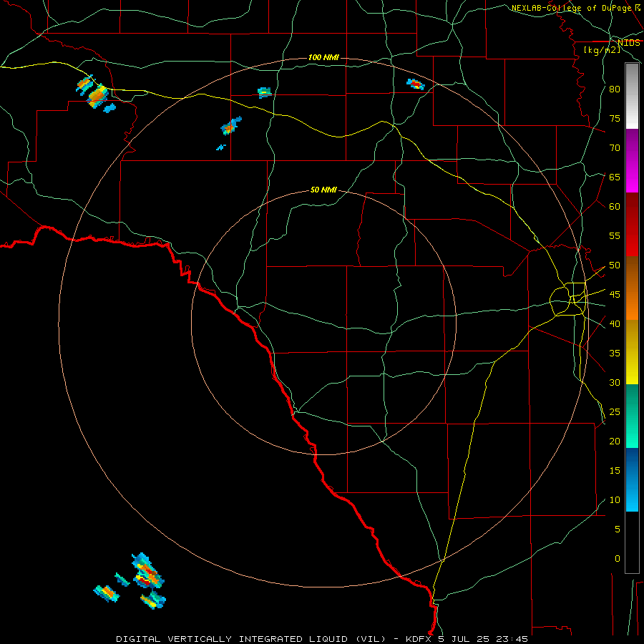The image size is (644, 644).
Task: Click the scale value 30
Action: click(x=615, y=382)
